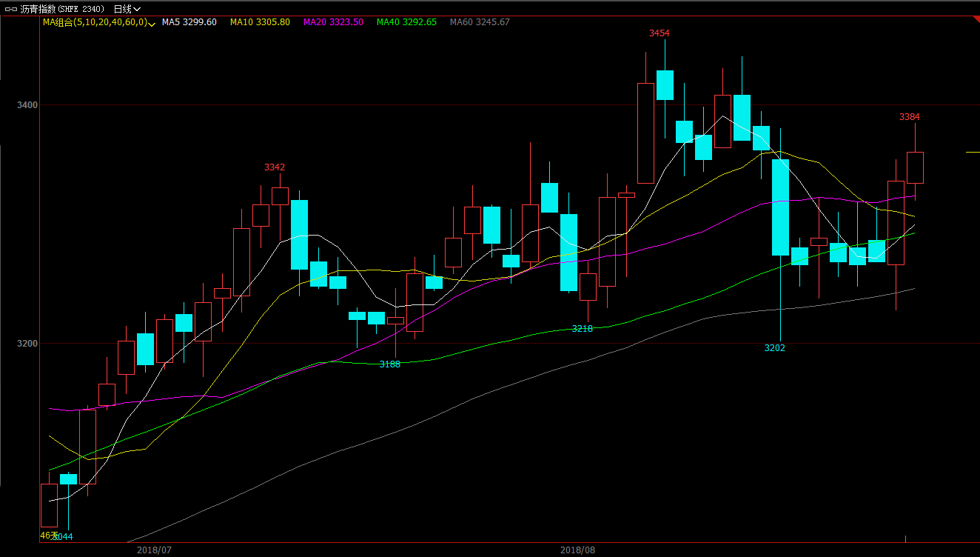Click the 3400 price axis label
Screen dimensions: 980x557
[x=27, y=105]
